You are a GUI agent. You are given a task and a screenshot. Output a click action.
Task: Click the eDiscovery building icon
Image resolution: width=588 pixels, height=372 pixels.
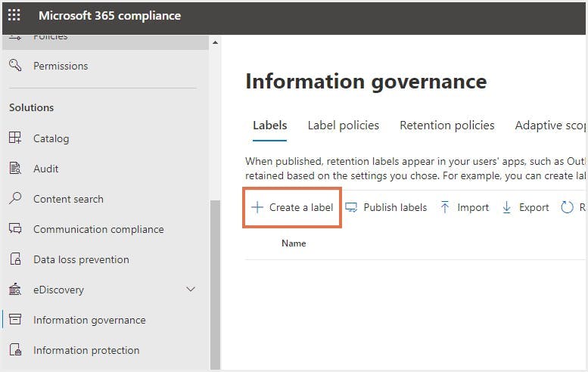(15, 290)
